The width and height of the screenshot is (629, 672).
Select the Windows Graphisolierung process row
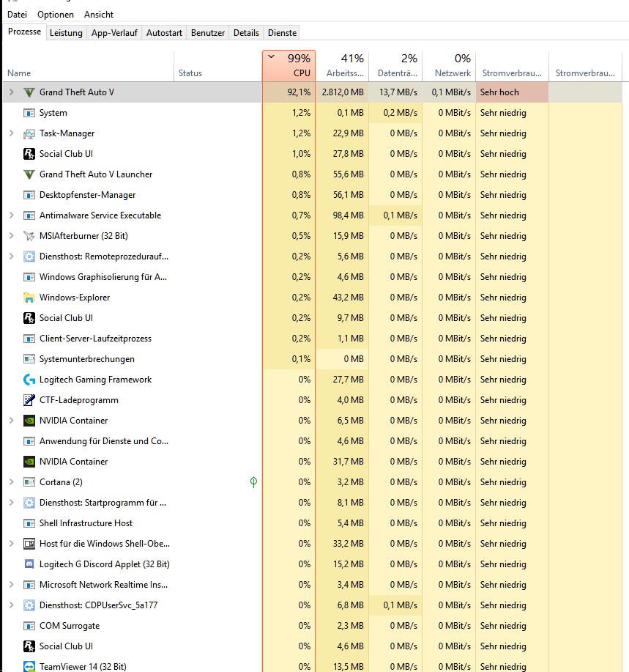pos(313,277)
